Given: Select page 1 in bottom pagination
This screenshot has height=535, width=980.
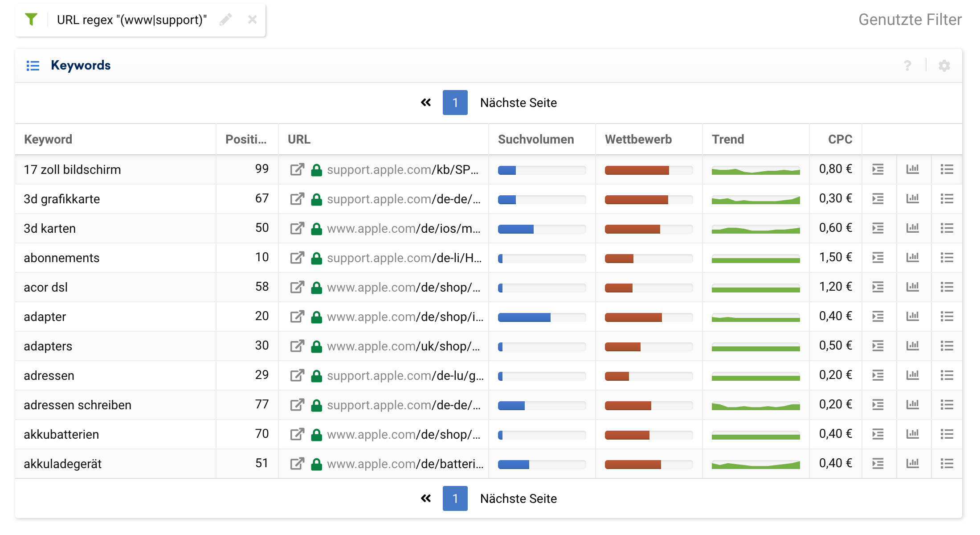Looking at the screenshot, I should pyautogui.click(x=455, y=498).
